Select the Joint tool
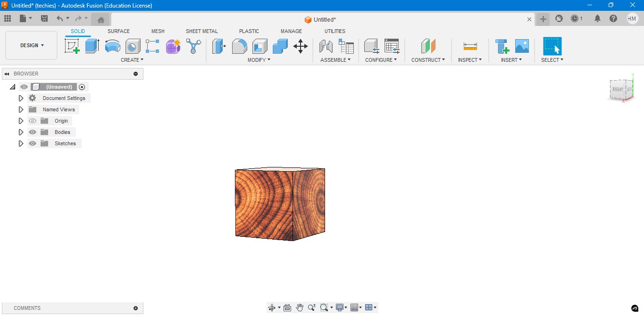Screen dimensions: 644x316 [x=326, y=46]
